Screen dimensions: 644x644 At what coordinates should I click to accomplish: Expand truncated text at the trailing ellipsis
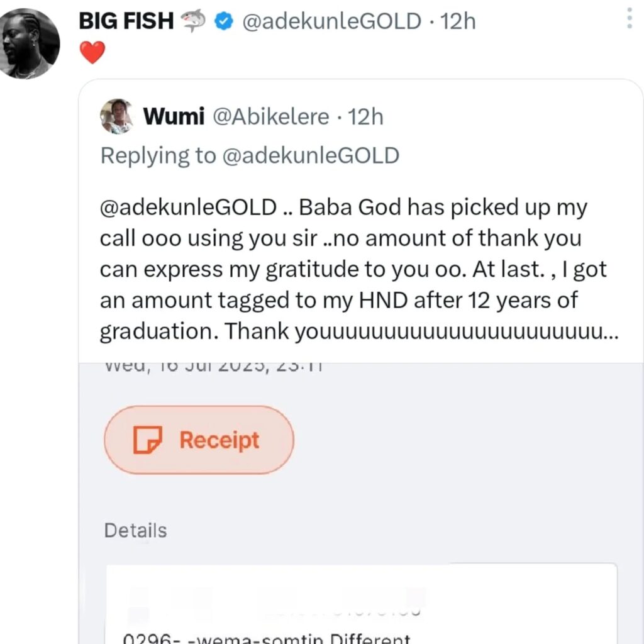pos(610,332)
